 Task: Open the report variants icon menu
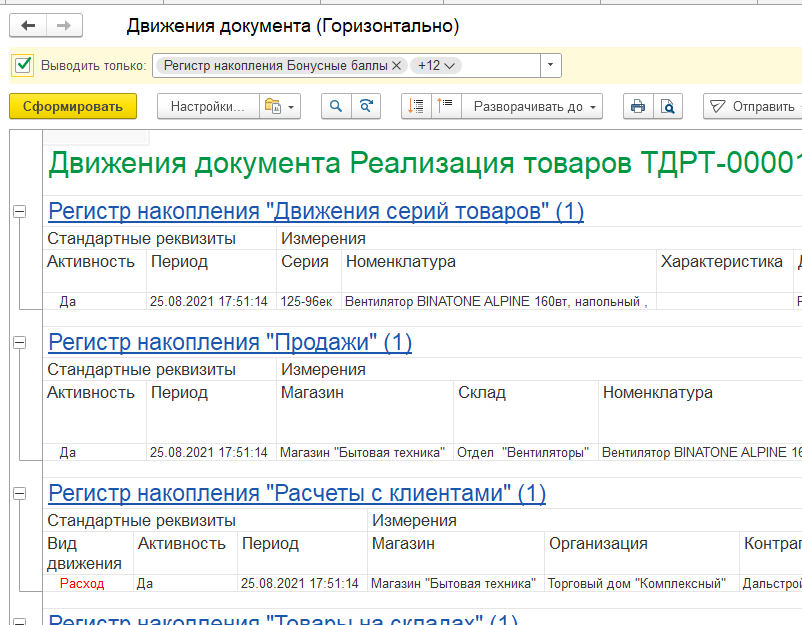click(x=280, y=106)
